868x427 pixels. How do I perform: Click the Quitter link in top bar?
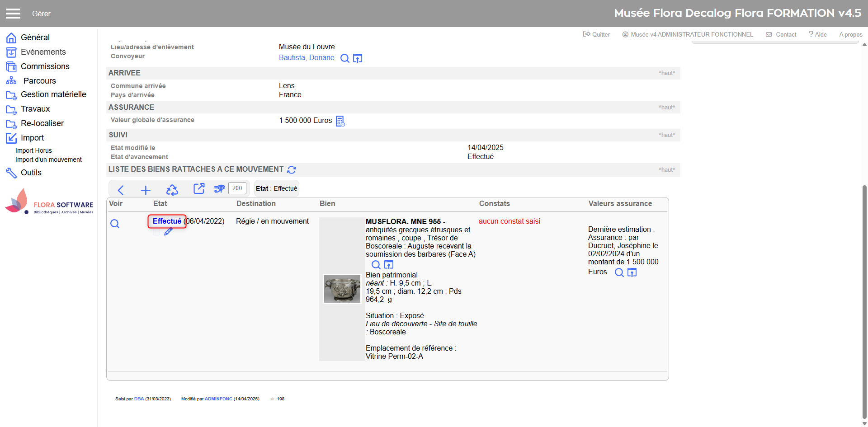click(x=596, y=34)
